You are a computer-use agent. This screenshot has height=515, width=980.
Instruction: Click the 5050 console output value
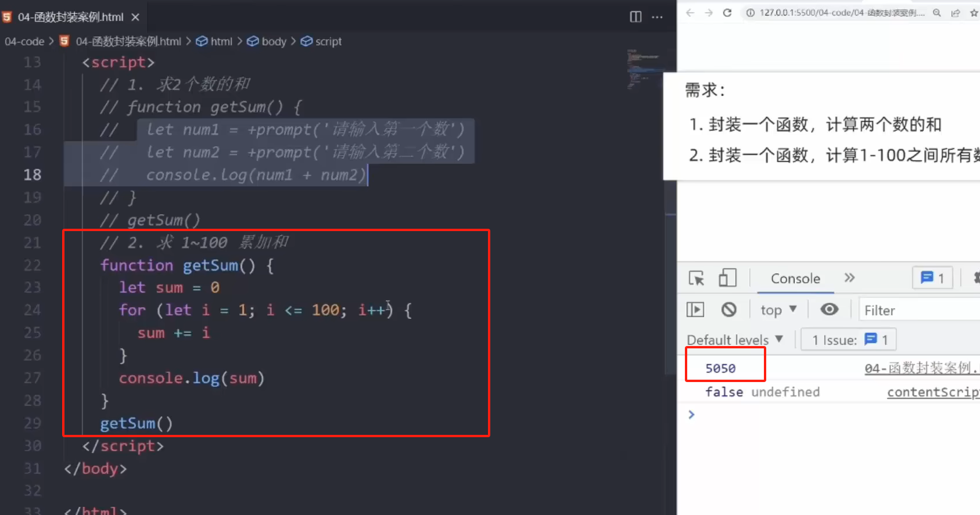(x=720, y=368)
